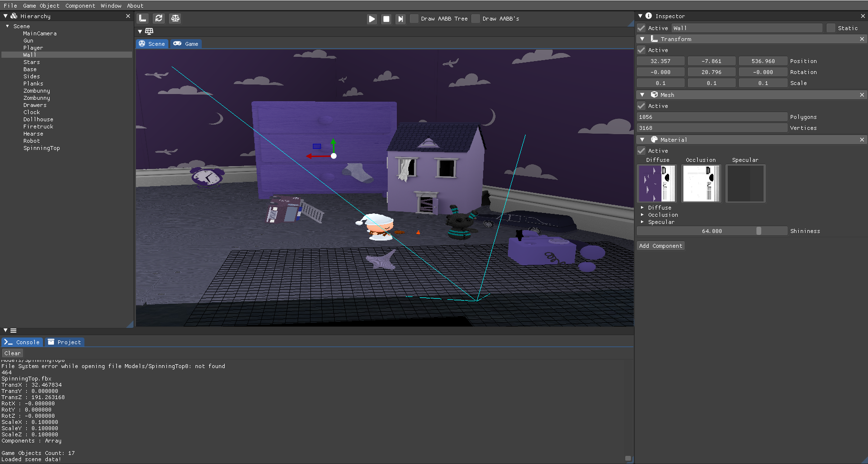Select the rotate gizmo tool
The width and height of the screenshot is (868, 464).
[159, 19]
